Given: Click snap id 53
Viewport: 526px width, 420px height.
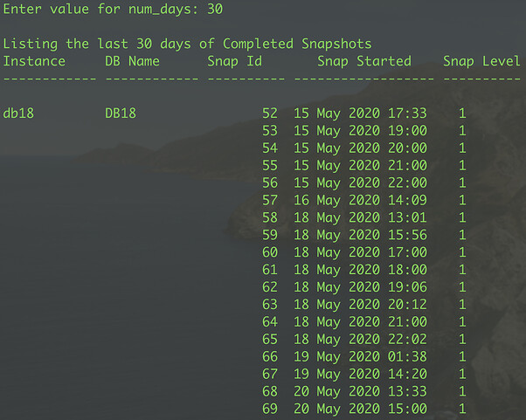Looking at the screenshot, I should click(270, 131).
